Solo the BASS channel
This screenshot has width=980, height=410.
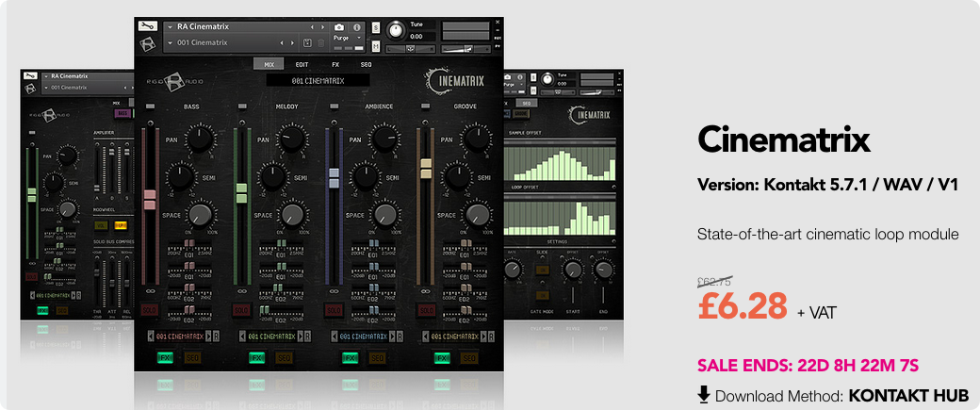pyautogui.click(x=150, y=310)
